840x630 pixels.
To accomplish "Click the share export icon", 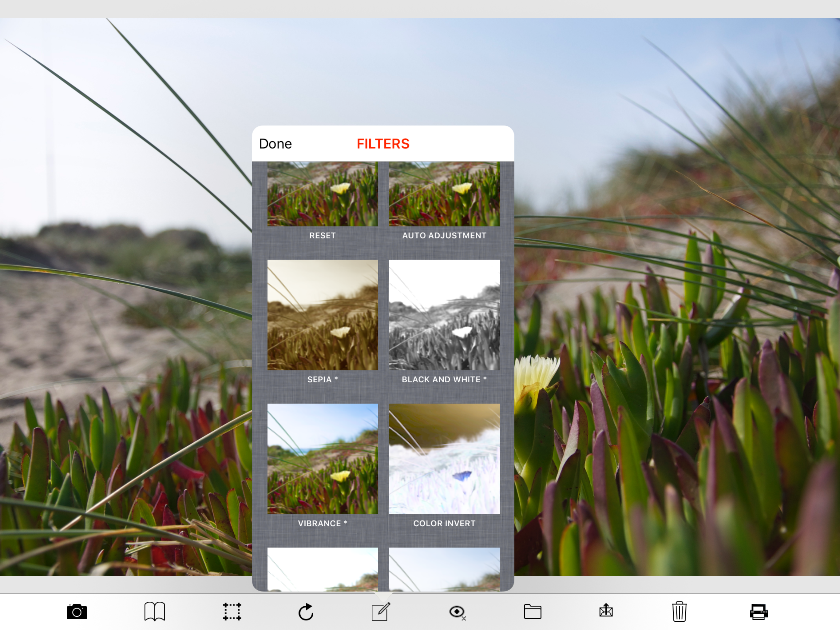I will point(606,611).
